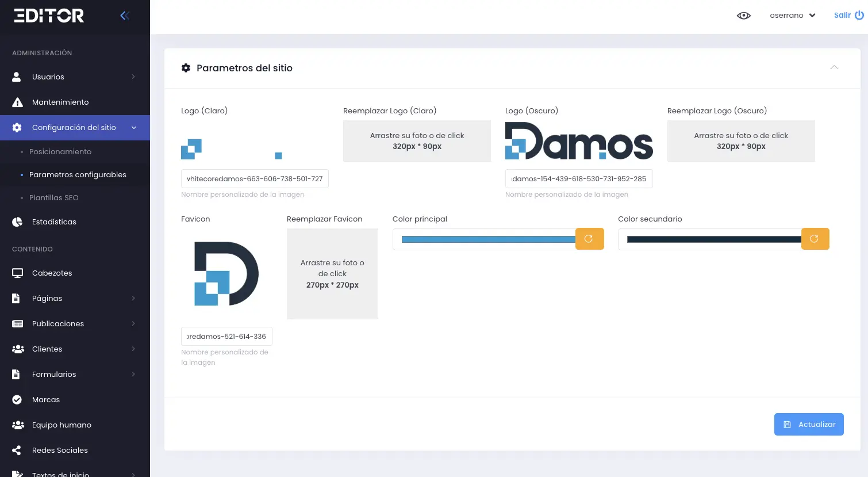Collapse the sidebar with the double-chevron icon

125,16
